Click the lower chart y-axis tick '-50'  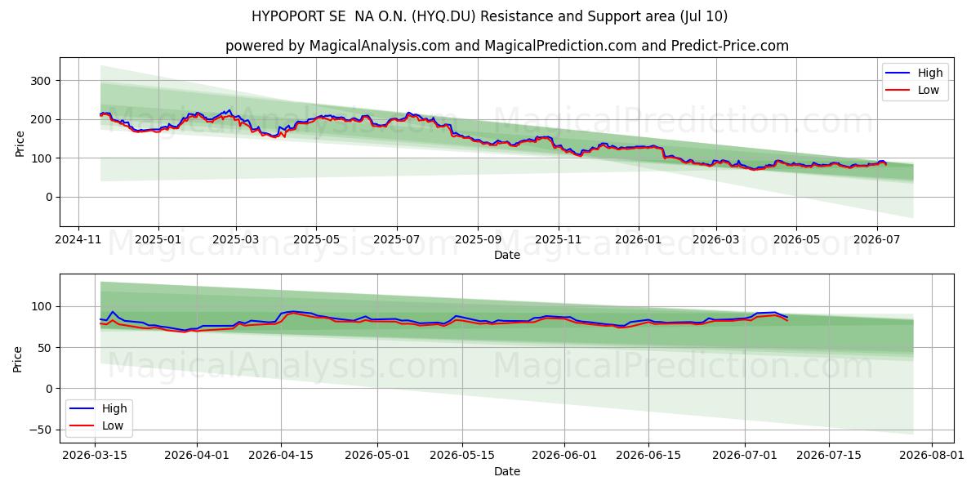pyautogui.click(x=40, y=430)
